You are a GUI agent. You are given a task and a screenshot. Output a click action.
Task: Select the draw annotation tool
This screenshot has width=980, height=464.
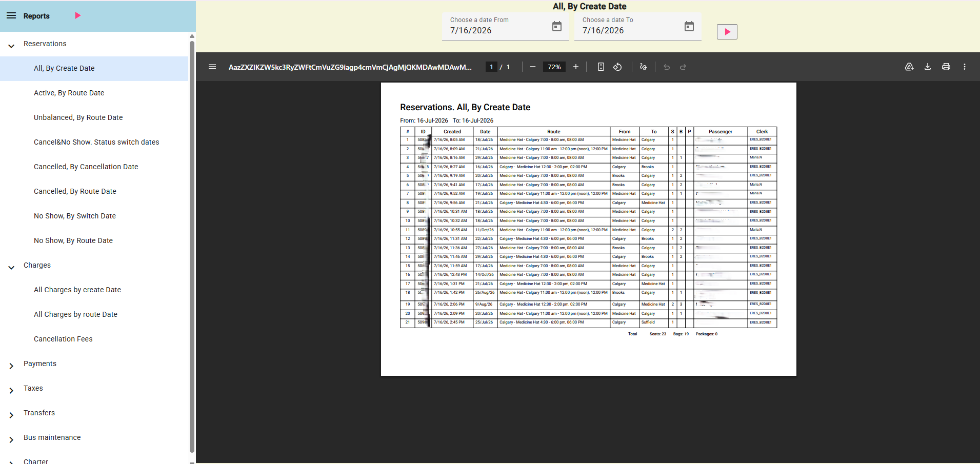[x=643, y=67]
